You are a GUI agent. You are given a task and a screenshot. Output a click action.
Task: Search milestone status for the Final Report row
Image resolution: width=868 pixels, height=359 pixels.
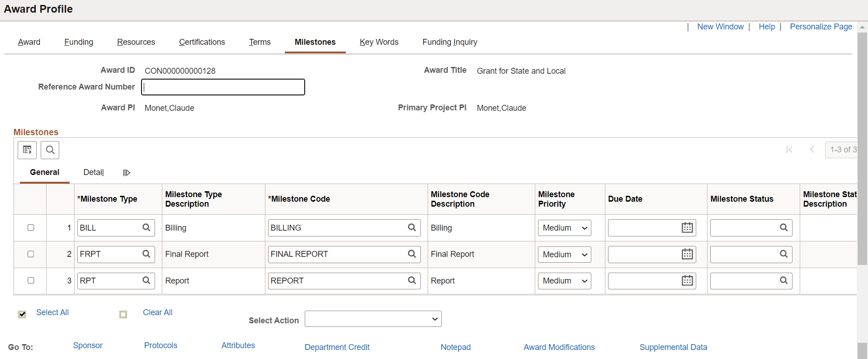(784, 254)
